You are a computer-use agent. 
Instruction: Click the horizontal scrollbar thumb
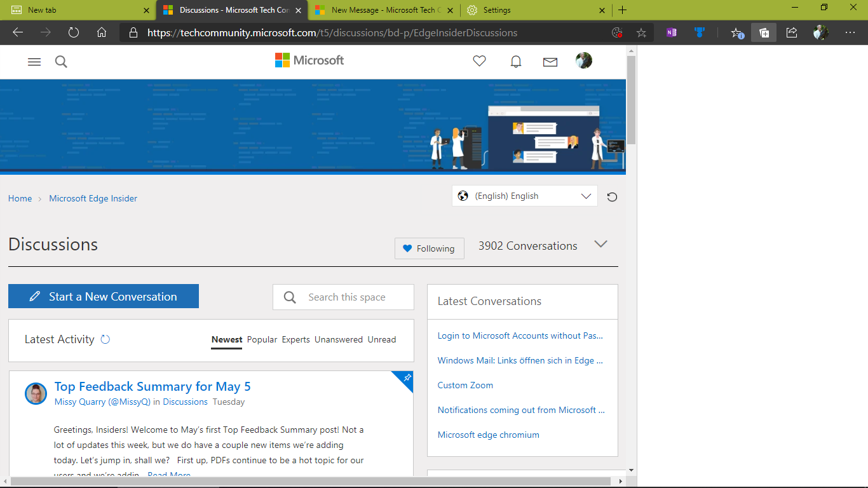click(312, 482)
